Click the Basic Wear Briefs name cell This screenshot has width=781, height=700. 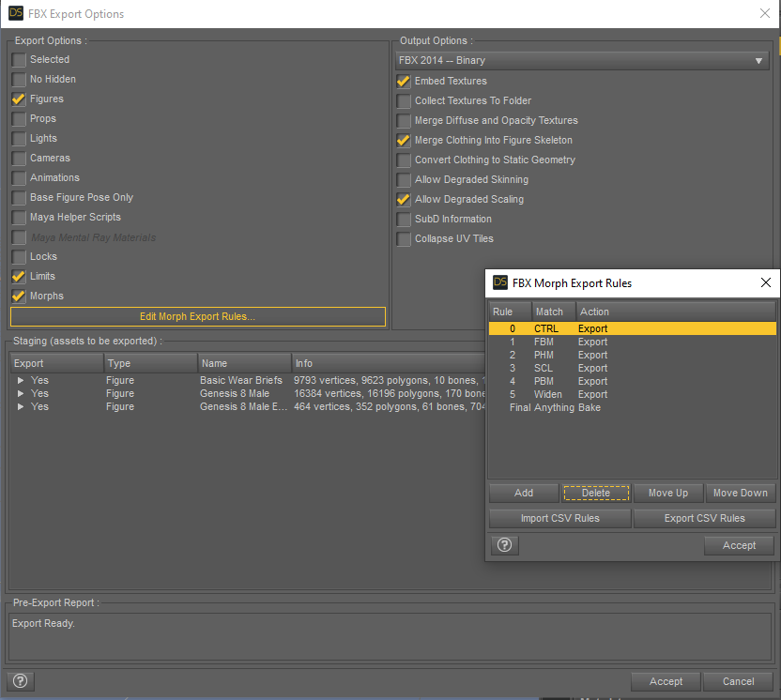click(x=241, y=380)
